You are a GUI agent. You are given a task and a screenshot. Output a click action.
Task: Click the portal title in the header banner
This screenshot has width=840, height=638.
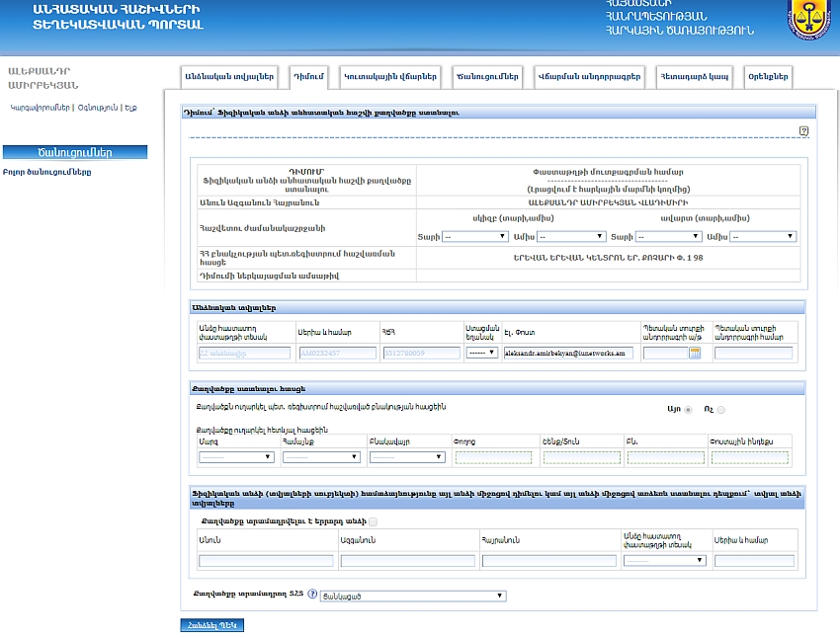[x=118, y=17]
